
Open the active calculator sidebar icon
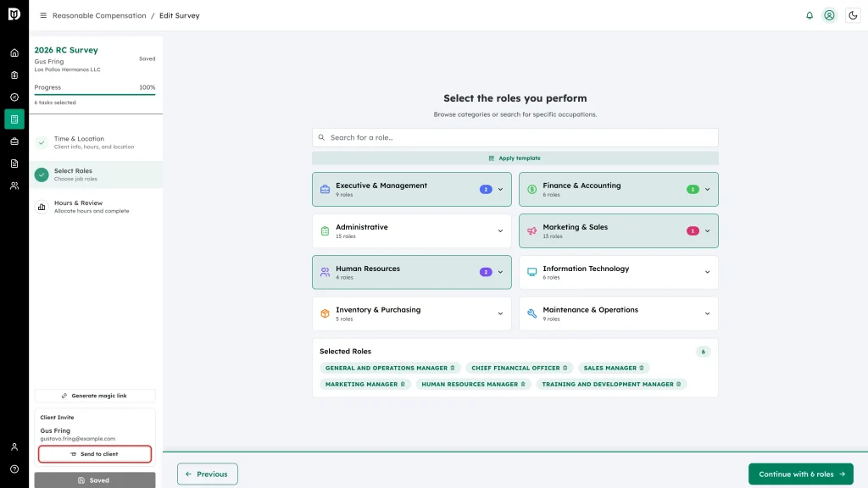pos(14,119)
